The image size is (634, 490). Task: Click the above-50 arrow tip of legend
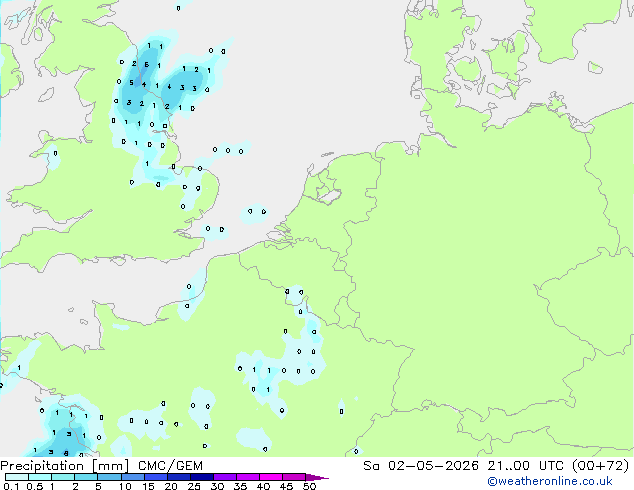317,477
